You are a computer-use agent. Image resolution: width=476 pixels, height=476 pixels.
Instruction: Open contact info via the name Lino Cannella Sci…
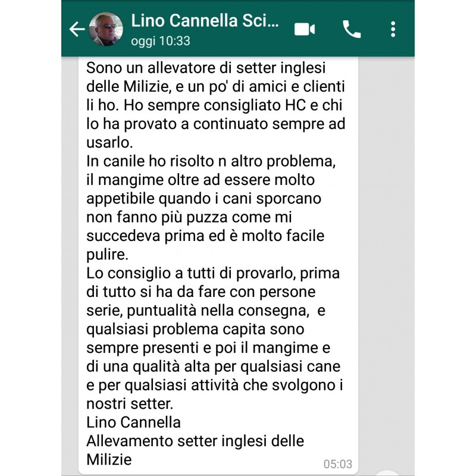coord(205,21)
